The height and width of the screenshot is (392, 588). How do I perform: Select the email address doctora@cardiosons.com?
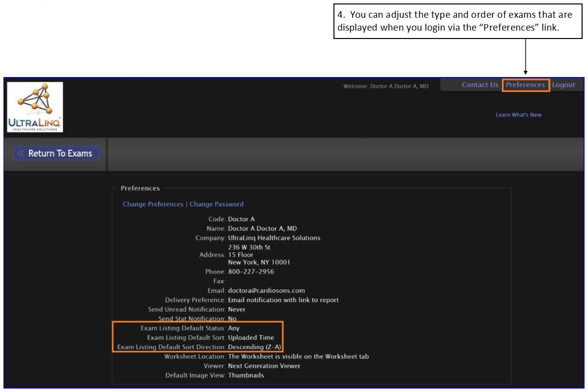click(x=266, y=291)
